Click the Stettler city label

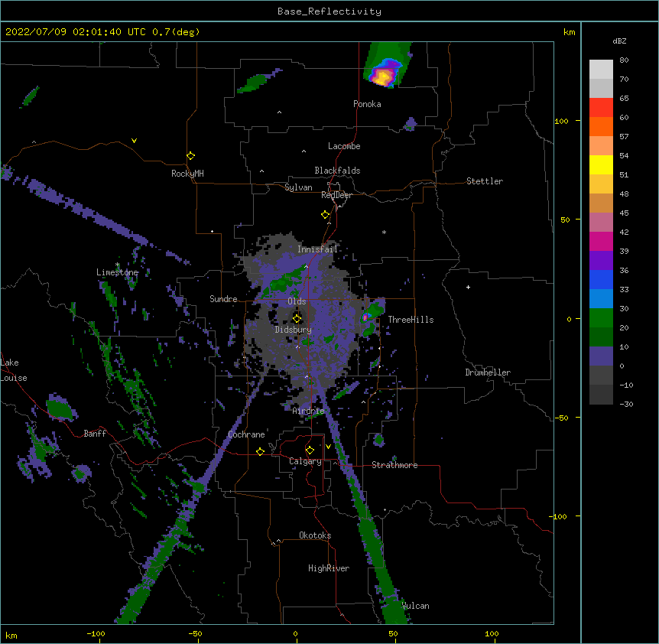tap(485, 181)
